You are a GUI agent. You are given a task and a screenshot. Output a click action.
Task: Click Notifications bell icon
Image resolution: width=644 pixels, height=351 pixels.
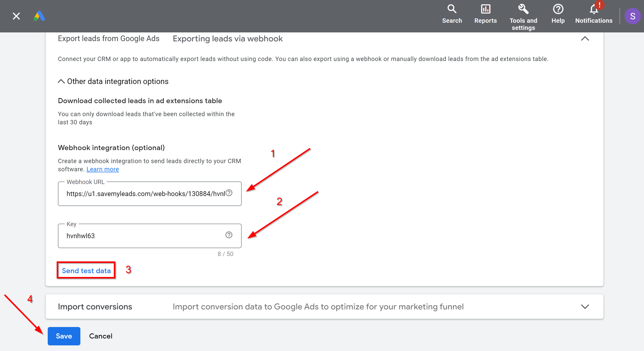[x=594, y=9]
